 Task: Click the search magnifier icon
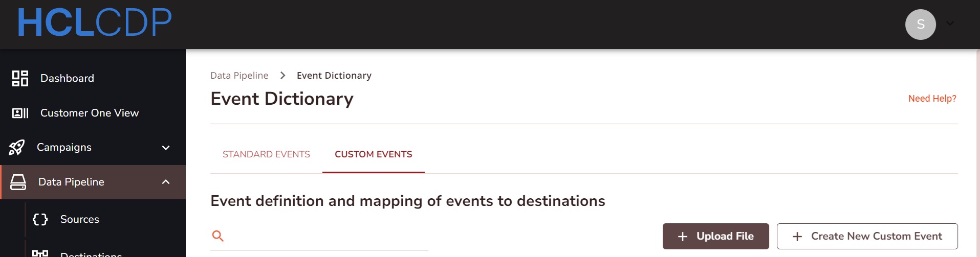tap(218, 236)
